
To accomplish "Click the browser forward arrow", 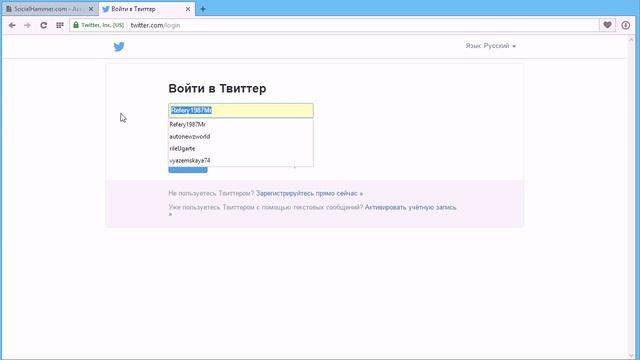I will [27, 25].
